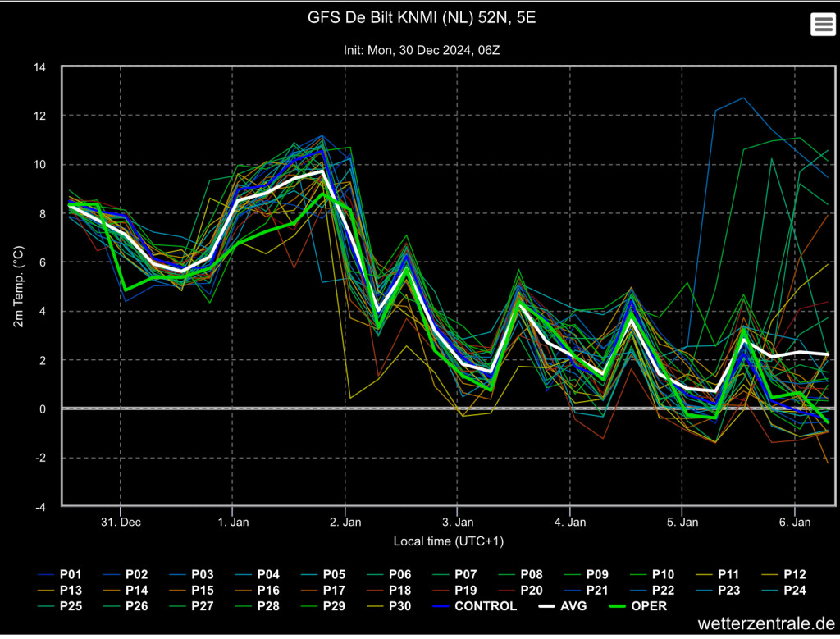Hide the P13 ensemble member line
Screen dimensions: 840x639
click(59, 591)
